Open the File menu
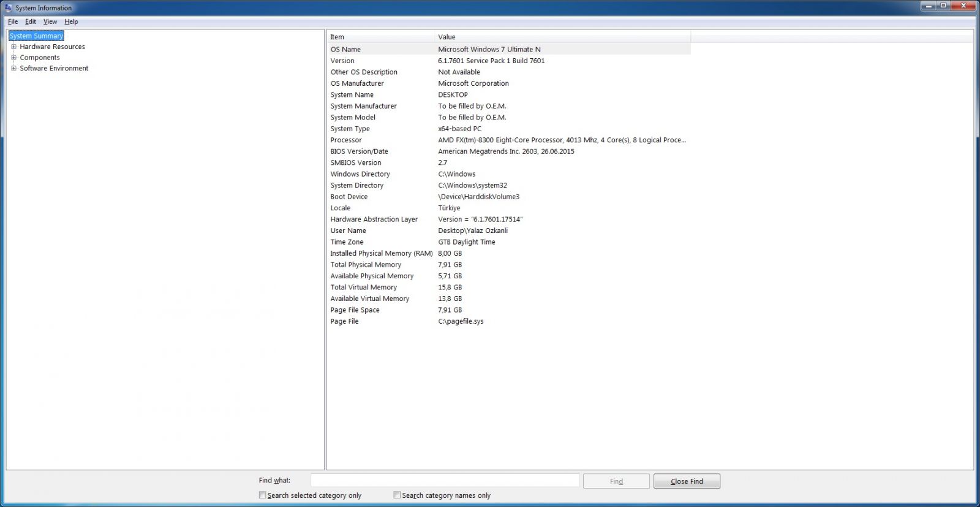 (13, 21)
